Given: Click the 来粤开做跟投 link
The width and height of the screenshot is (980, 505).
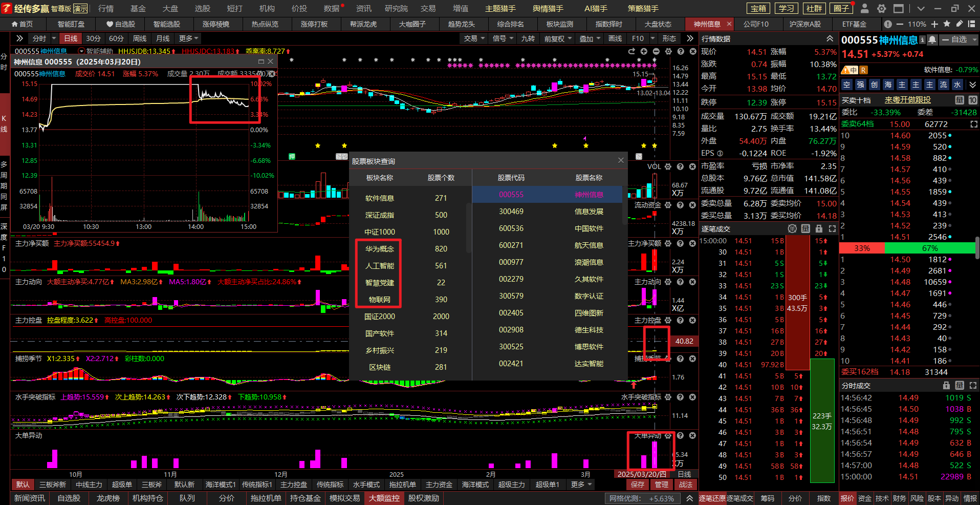Looking at the screenshot, I should pyautogui.click(x=908, y=100).
